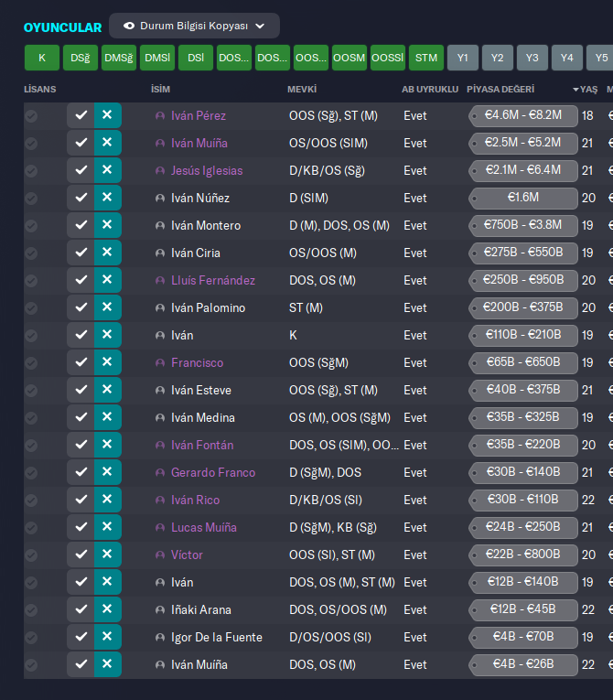
Task: Select the K position filter
Action: pos(42,58)
